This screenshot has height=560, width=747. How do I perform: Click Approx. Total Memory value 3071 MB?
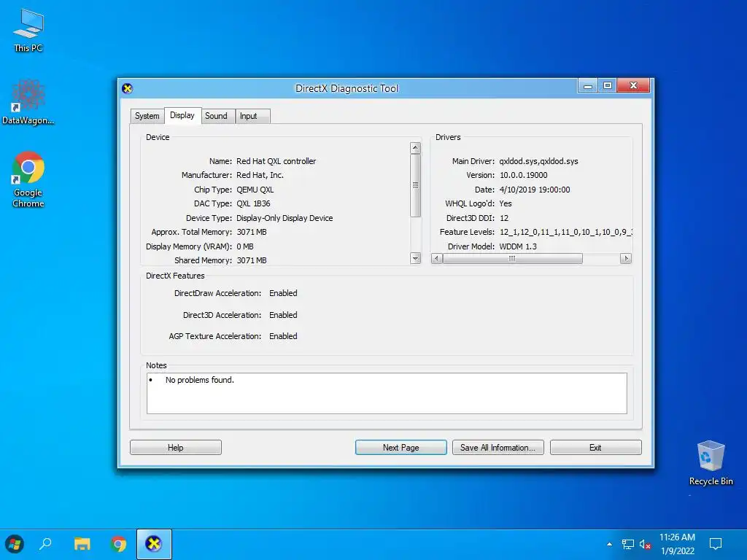[x=252, y=232]
